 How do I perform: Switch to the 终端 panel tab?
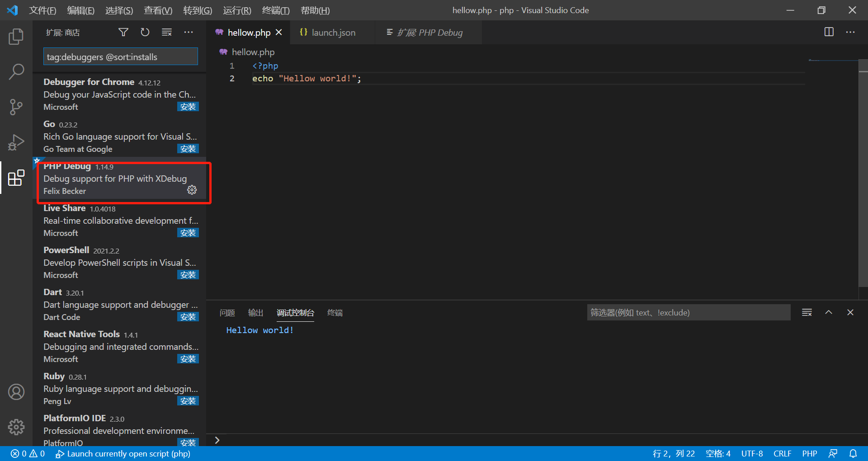pyautogui.click(x=335, y=313)
